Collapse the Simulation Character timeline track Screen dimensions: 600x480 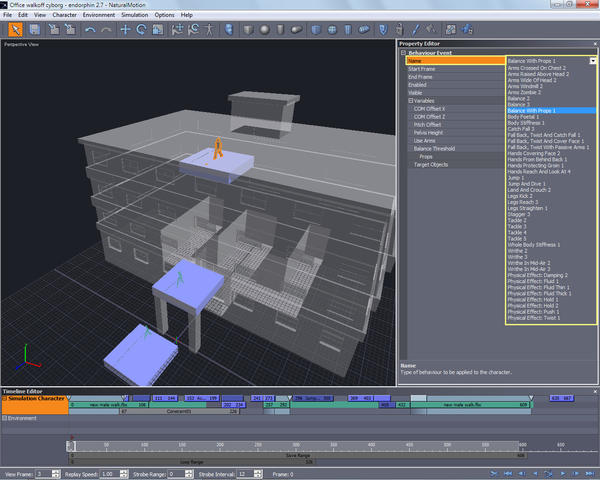pos(5,398)
